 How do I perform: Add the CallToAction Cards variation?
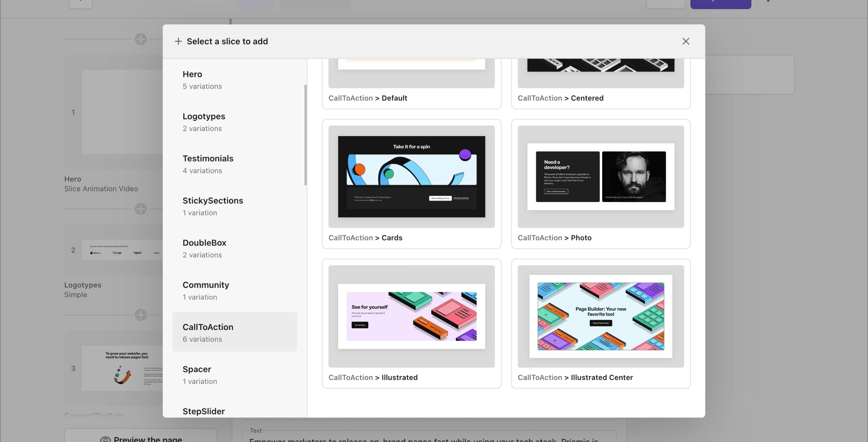point(411,183)
